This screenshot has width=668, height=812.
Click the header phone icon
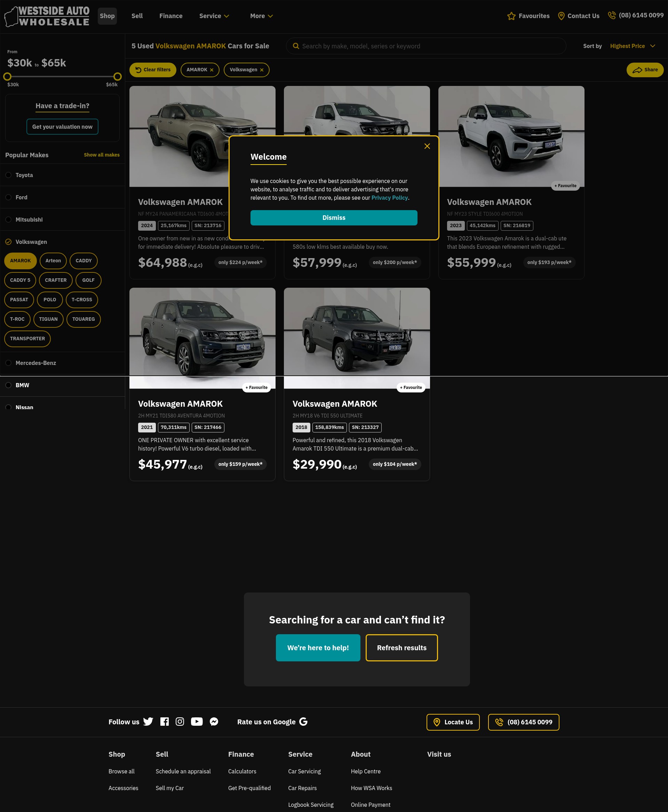(x=611, y=15)
